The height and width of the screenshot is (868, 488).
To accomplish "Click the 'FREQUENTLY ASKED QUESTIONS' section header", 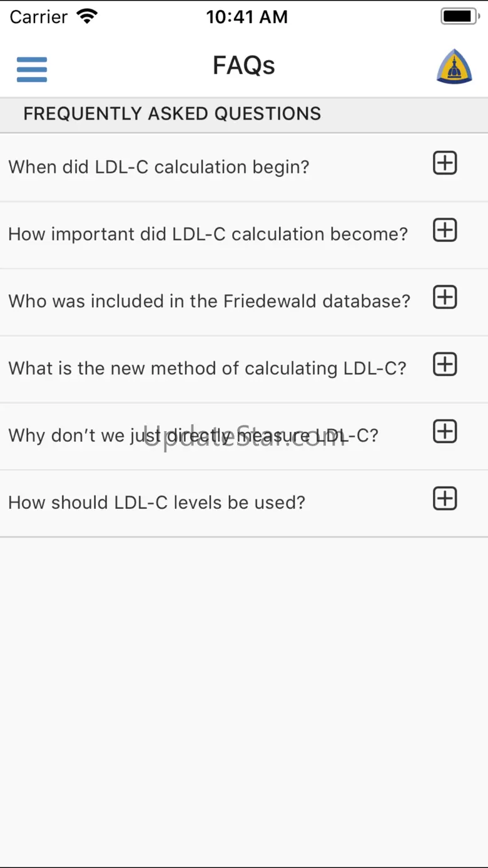I will tap(172, 114).
